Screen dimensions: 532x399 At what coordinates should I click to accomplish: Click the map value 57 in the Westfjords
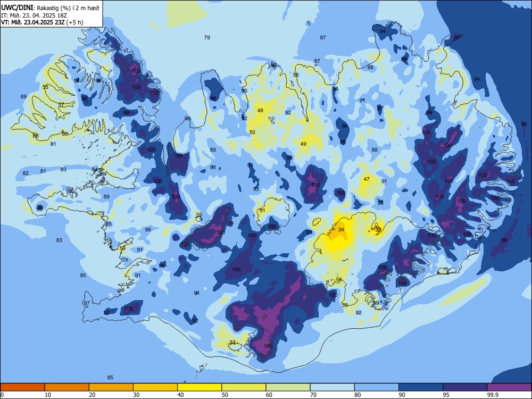61,105
